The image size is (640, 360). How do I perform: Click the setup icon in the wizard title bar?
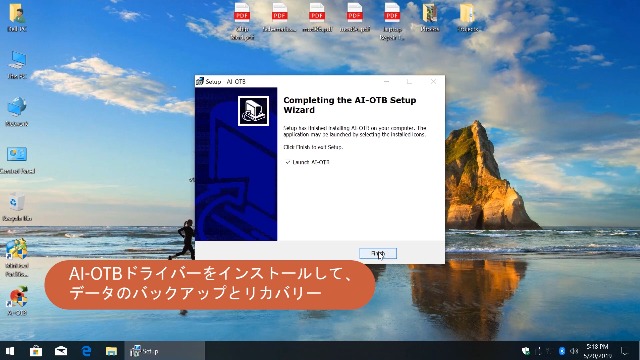(200, 81)
